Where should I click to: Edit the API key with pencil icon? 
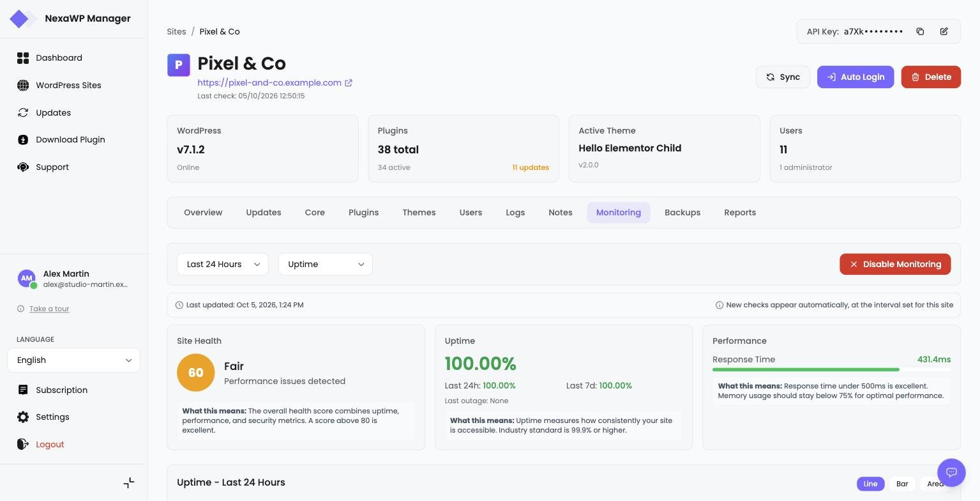pyautogui.click(x=944, y=31)
